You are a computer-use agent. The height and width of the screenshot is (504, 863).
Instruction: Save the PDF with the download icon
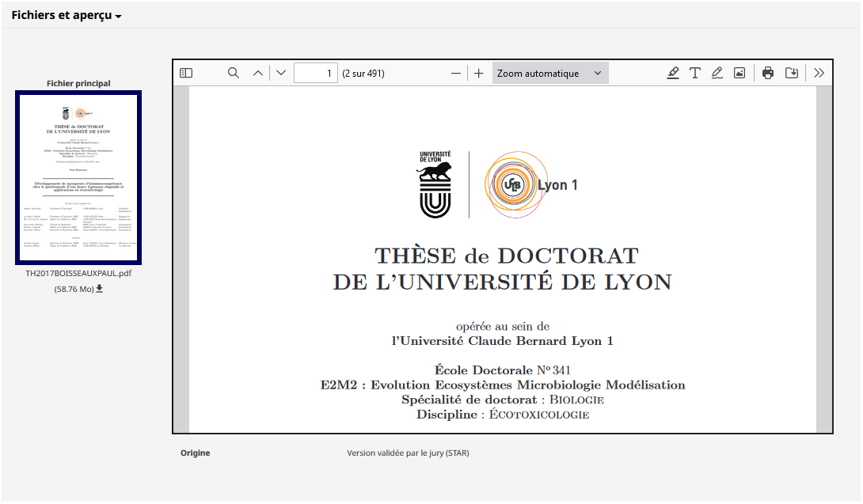tap(792, 73)
